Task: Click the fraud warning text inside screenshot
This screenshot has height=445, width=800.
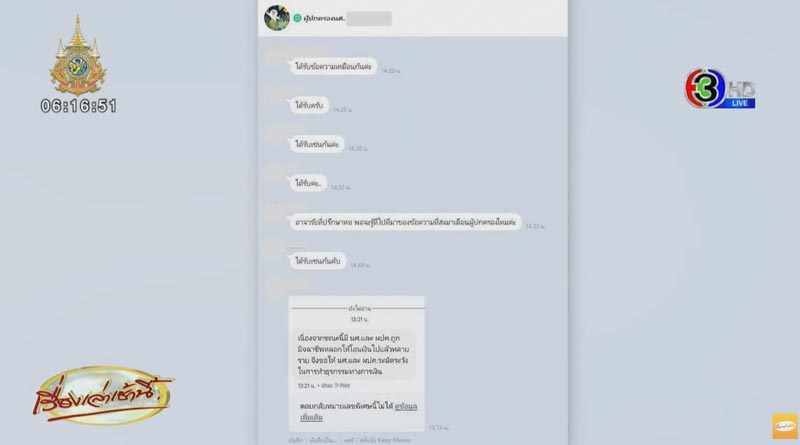Action: coord(353,355)
